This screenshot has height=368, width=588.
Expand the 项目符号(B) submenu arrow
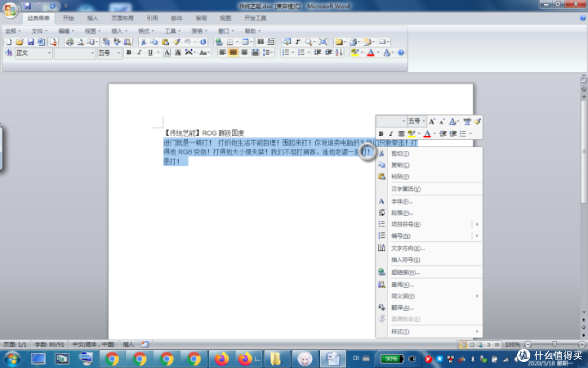tap(476, 224)
